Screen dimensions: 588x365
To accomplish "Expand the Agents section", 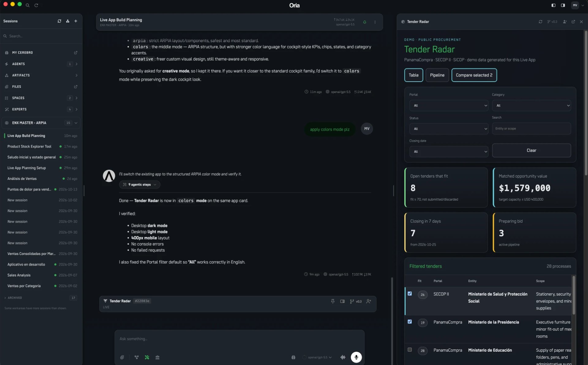I will [76, 64].
